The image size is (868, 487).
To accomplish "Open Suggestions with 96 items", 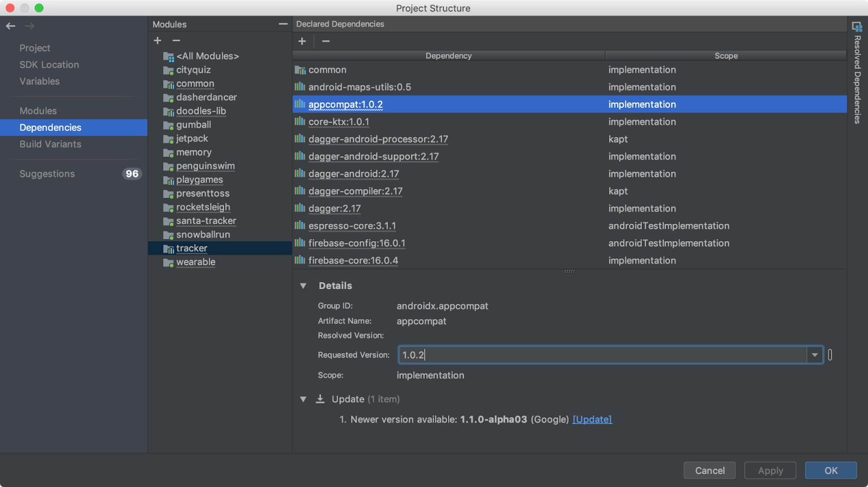I will [47, 174].
